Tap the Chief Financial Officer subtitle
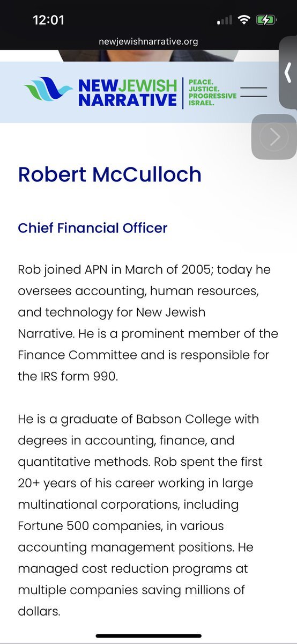The height and width of the screenshot is (644, 297). pos(93,228)
